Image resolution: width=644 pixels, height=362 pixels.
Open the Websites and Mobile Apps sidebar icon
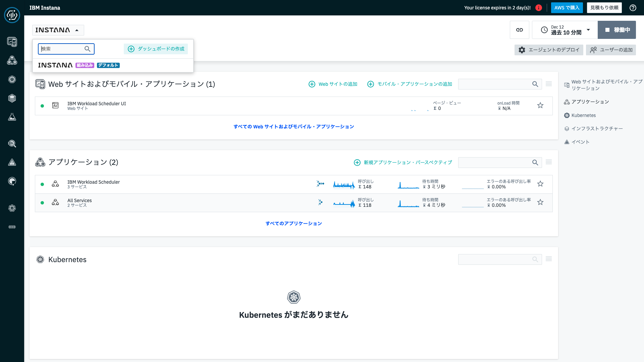(x=12, y=42)
